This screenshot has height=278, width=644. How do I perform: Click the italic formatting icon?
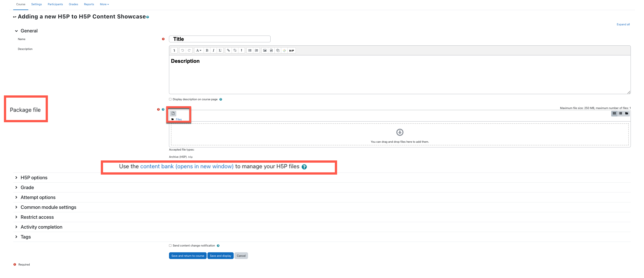point(213,50)
